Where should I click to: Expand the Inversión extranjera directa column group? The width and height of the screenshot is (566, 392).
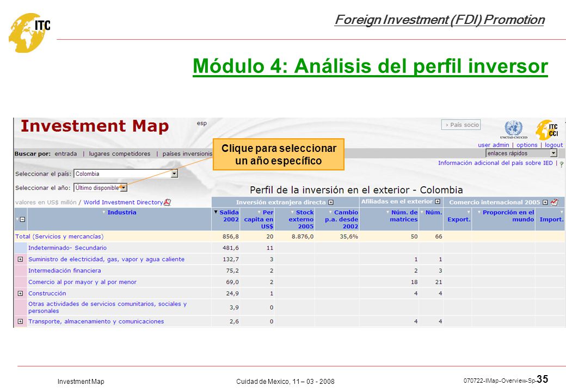(x=331, y=203)
